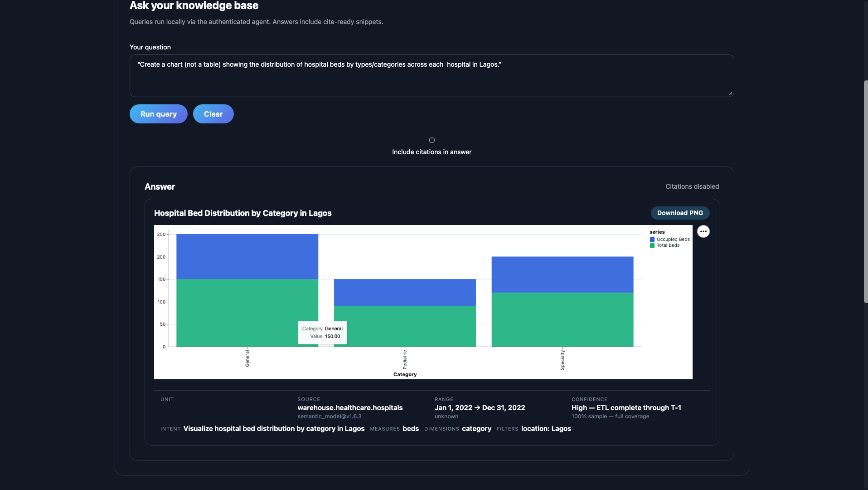Click the Pediatric x-axis label
The image size is (868, 490).
tap(405, 359)
